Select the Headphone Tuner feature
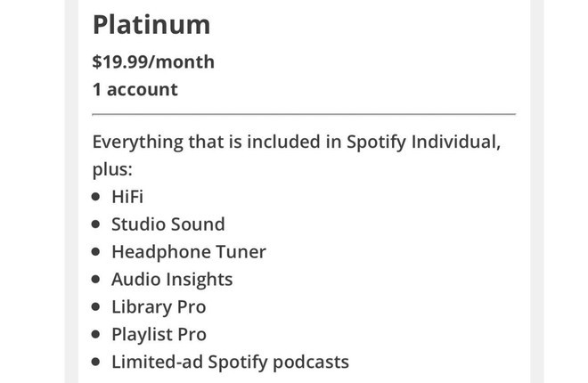This screenshot has width=588, height=383. 189,252
